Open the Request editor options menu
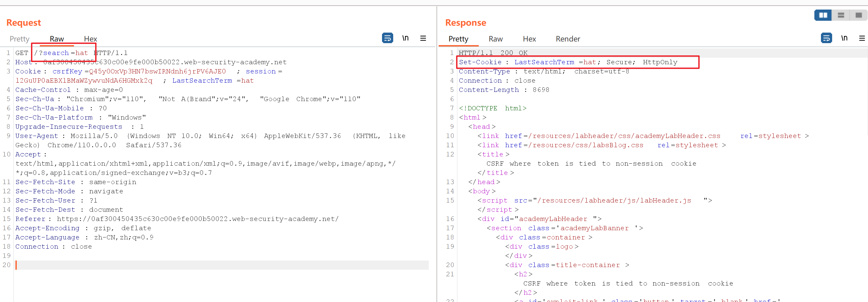The width and height of the screenshot is (868, 302). click(423, 38)
